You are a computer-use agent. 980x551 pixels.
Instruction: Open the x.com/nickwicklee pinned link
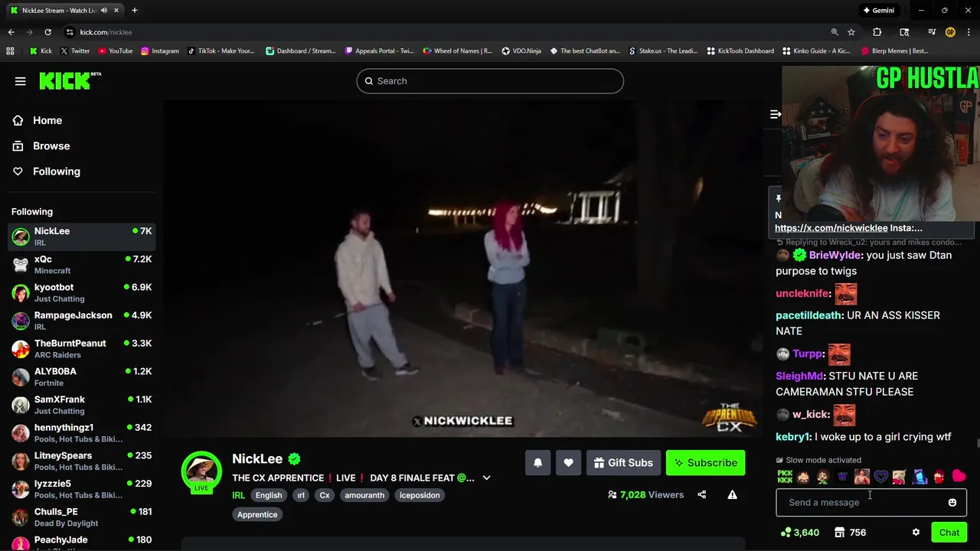pyautogui.click(x=831, y=228)
